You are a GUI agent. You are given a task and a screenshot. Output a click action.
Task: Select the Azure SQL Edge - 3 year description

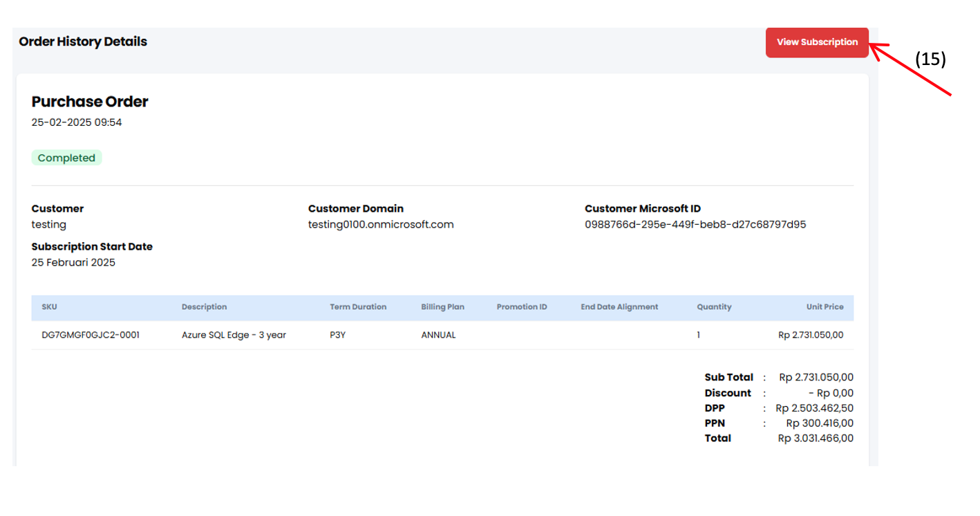pos(234,335)
